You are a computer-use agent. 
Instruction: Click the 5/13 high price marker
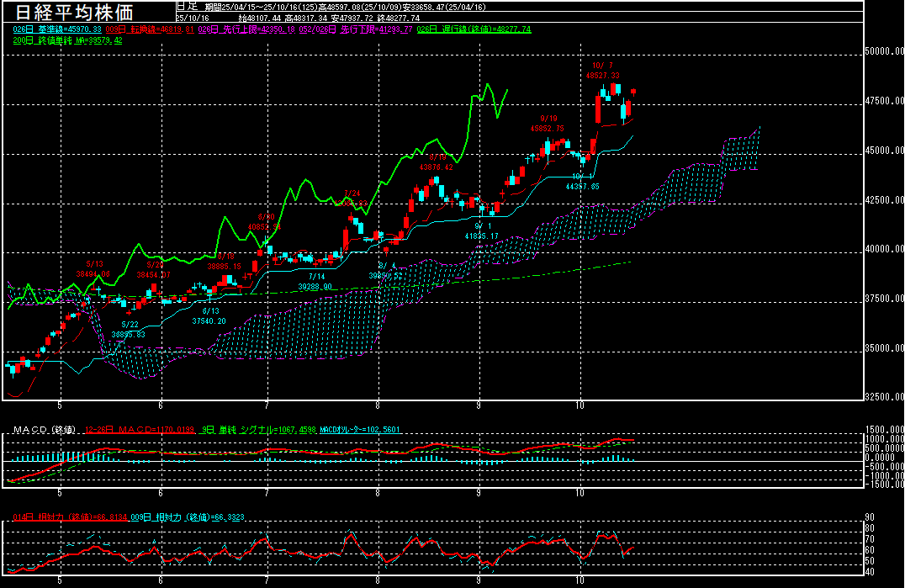[x=93, y=269]
